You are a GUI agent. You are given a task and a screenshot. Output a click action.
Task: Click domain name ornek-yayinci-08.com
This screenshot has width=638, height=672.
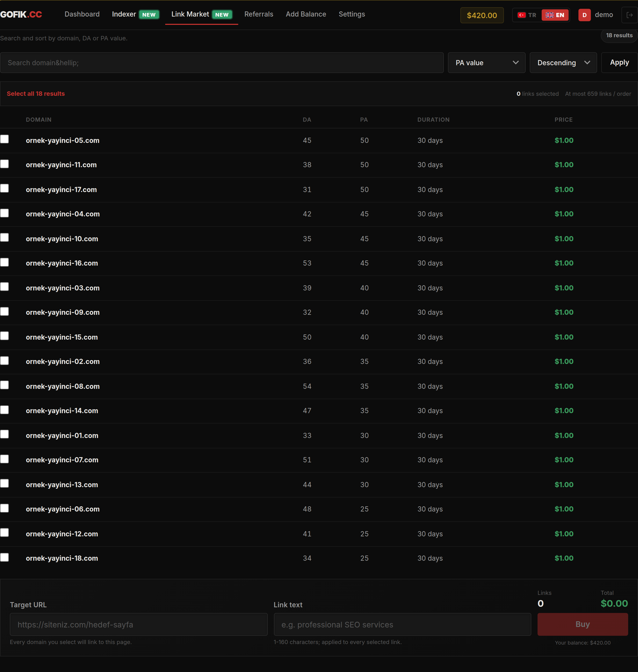63,386
